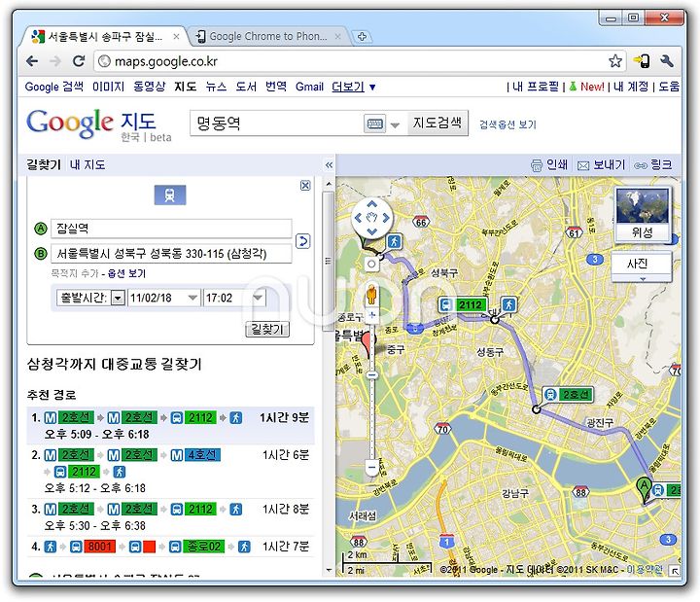Image resolution: width=700 pixels, height=602 pixels.
Task: Click the 2호선 subway label on map
Action: click(x=568, y=394)
